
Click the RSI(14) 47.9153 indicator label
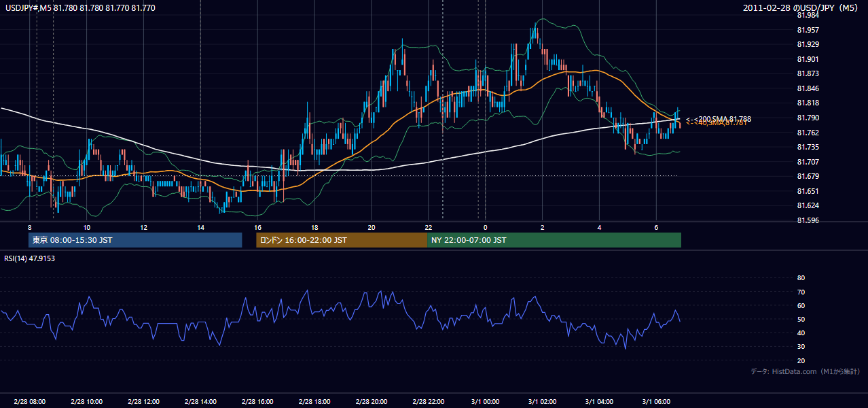coord(29,258)
